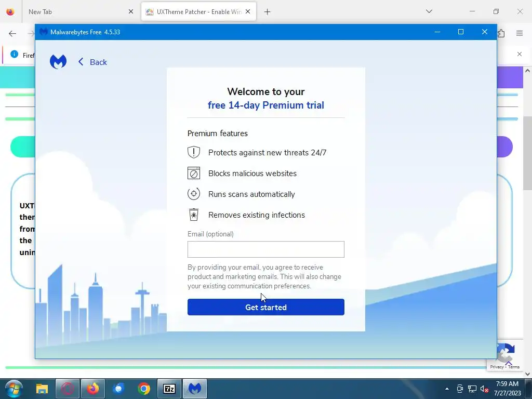Screen dimensions: 532x399
Task: Click the blocked website icon
Action: [x=194, y=173]
